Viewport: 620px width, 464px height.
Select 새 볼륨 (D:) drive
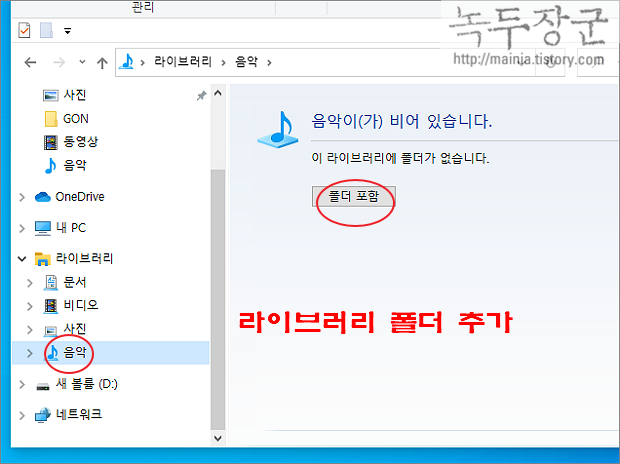click(x=87, y=384)
